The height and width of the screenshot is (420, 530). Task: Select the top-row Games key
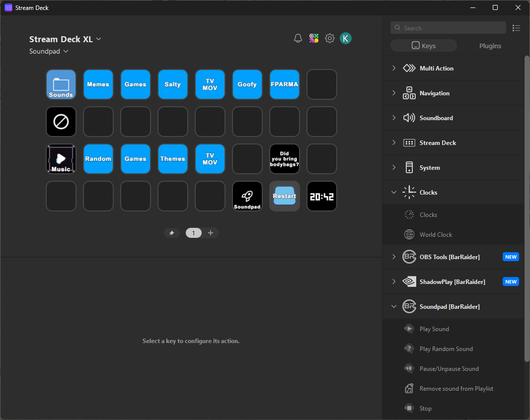click(x=136, y=84)
